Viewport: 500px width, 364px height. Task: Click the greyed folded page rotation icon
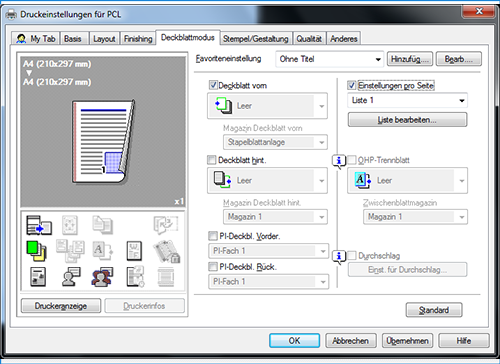pyautogui.click(x=166, y=225)
